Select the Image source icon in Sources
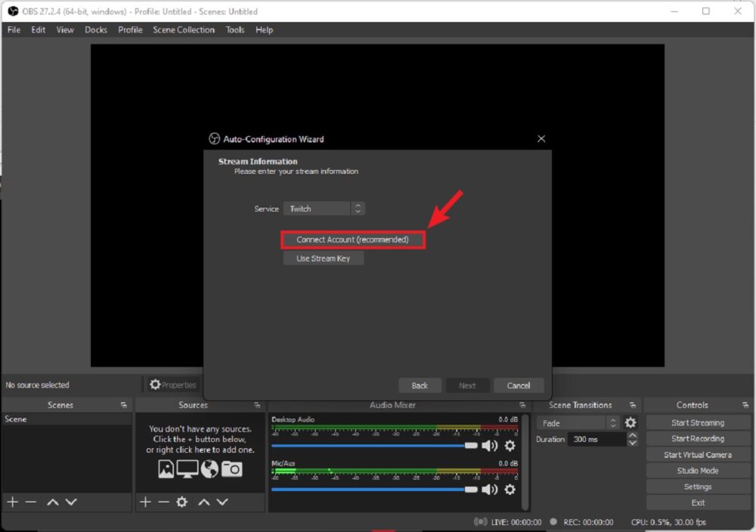756x532 pixels. coord(166,469)
